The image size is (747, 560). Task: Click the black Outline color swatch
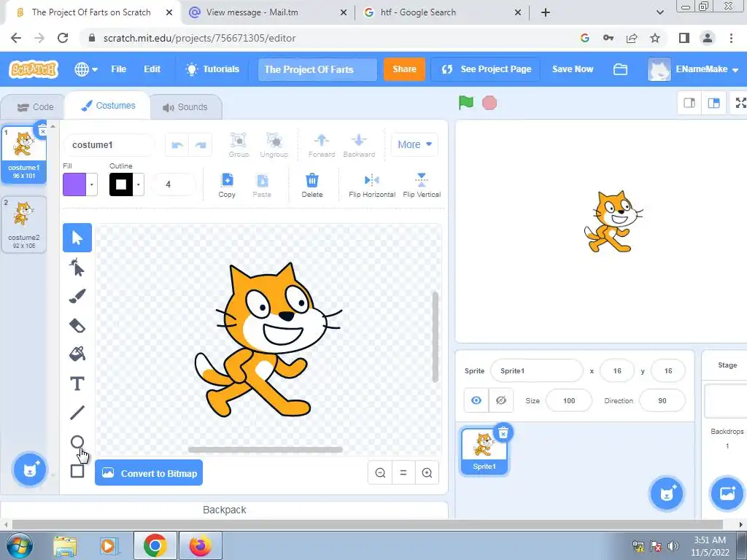121,184
